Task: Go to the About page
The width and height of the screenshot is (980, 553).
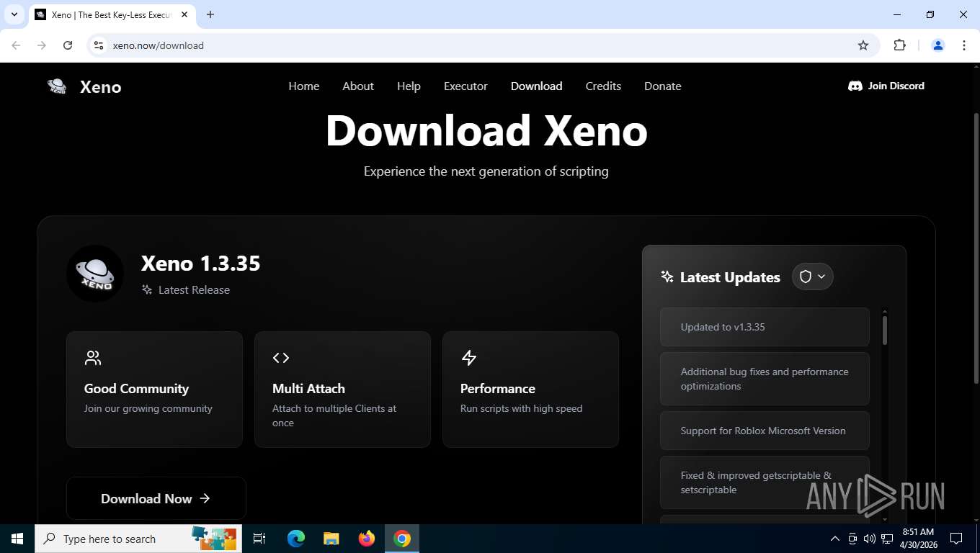Action: (x=357, y=86)
